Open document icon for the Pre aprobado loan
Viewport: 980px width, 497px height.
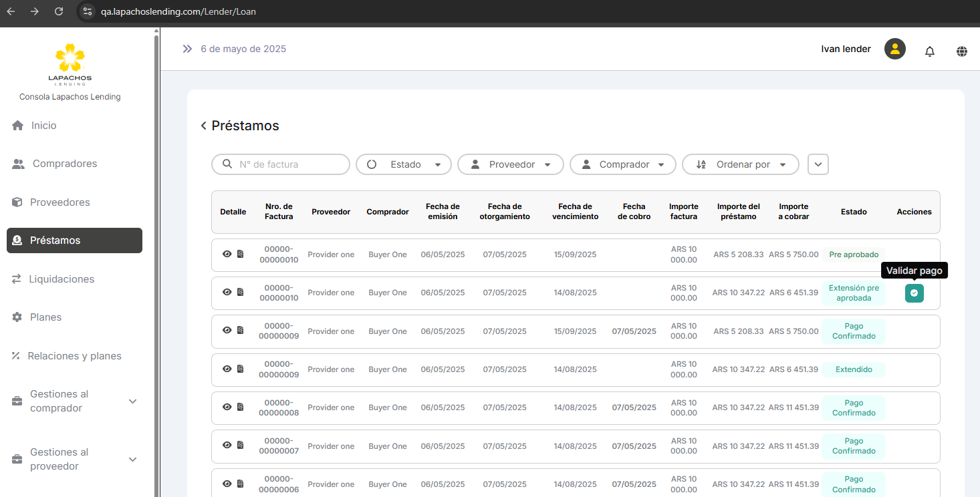pos(241,255)
